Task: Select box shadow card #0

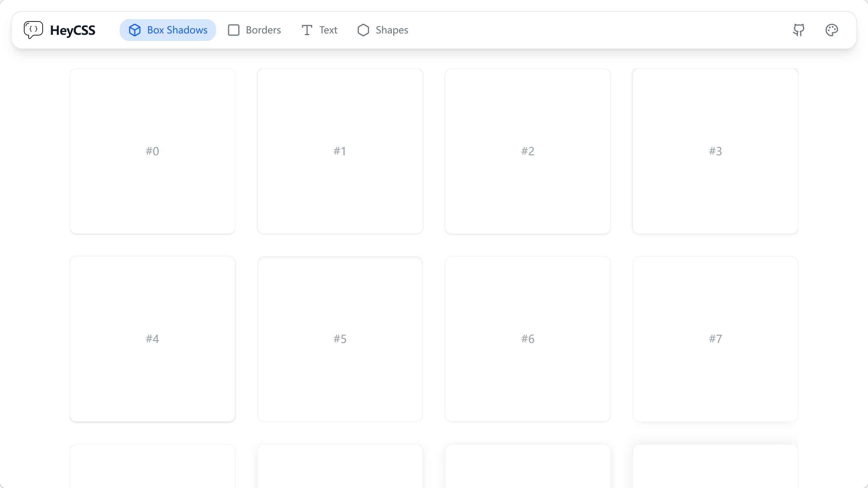Action: (153, 151)
